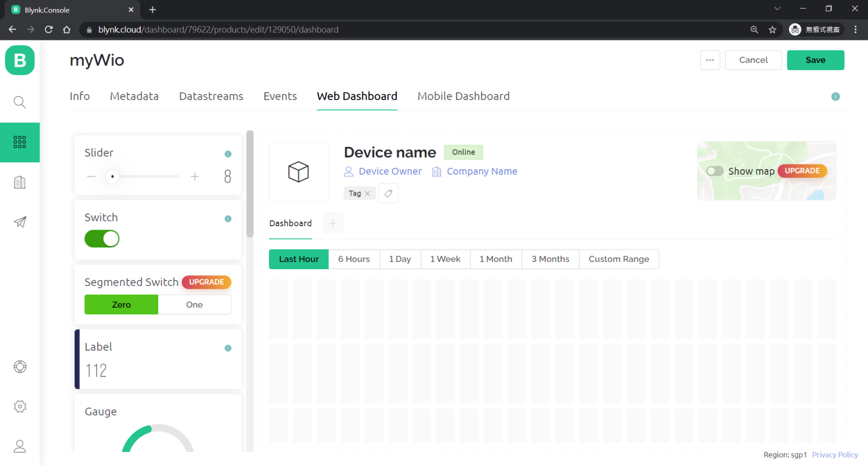
Task: Bookmark page with star icon
Action: [772, 29]
